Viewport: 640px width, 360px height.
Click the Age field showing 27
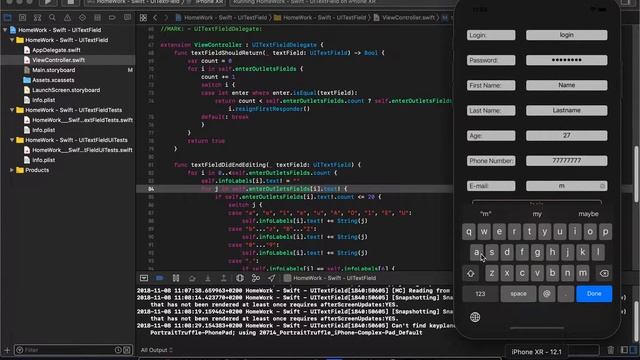pos(567,136)
